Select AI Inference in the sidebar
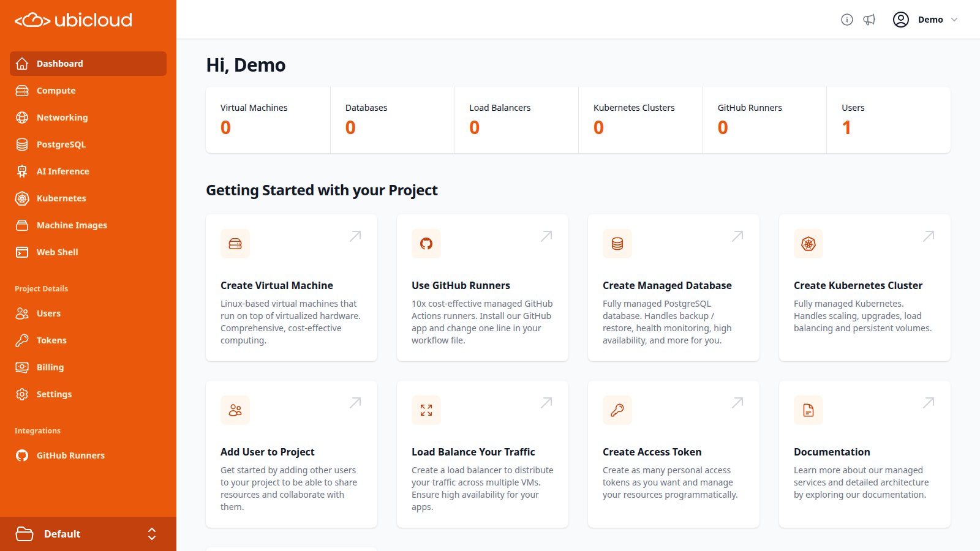 pos(88,171)
